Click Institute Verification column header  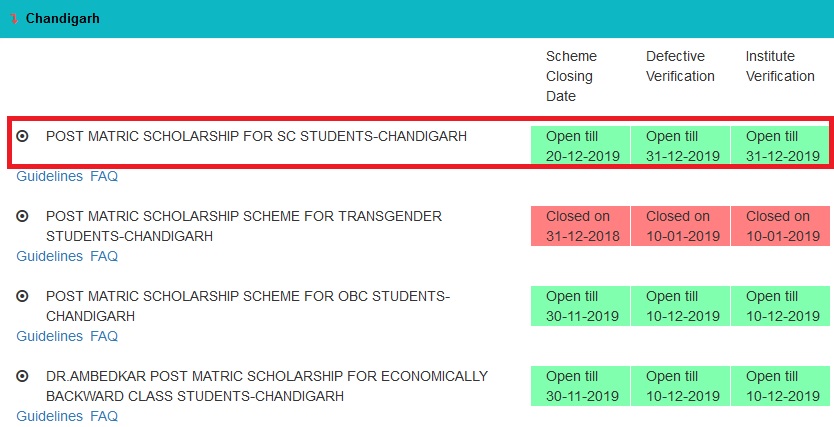click(780, 66)
